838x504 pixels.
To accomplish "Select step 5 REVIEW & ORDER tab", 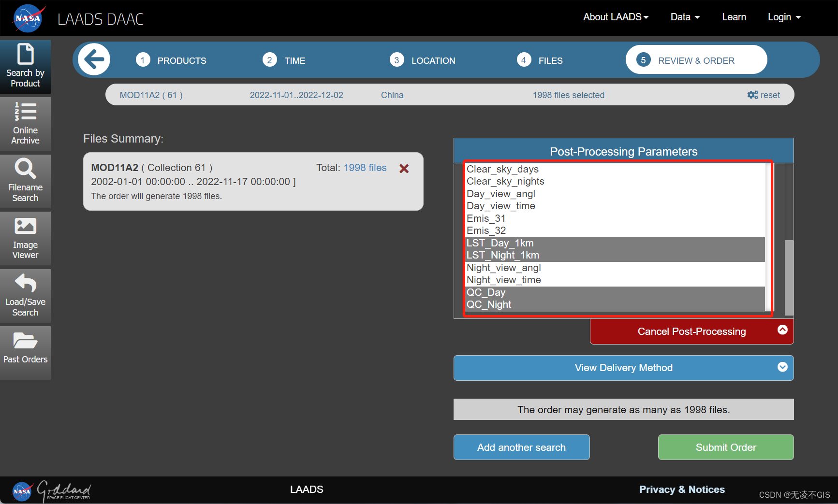I will coord(696,60).
